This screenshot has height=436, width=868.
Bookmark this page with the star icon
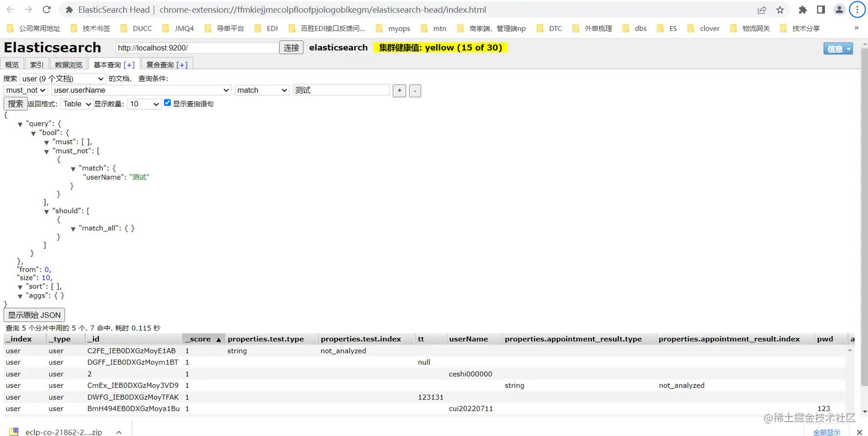[780, 10]
